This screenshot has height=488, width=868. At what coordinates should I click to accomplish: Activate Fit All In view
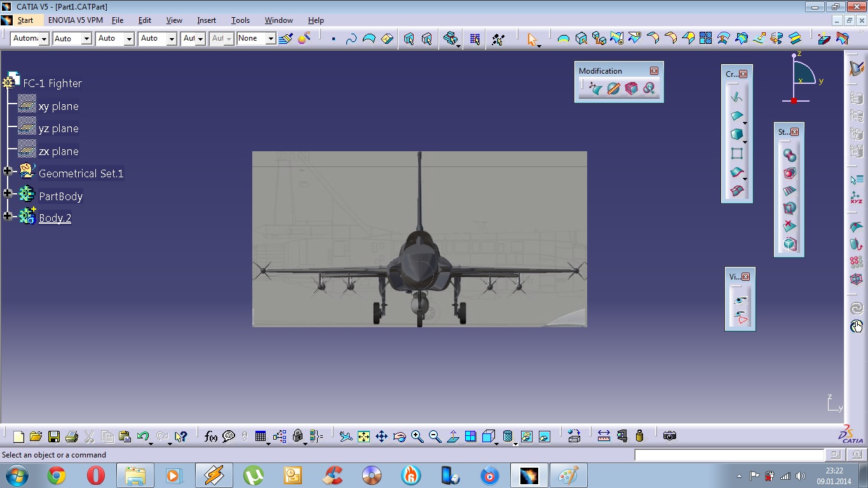click(x=363, y=437)
